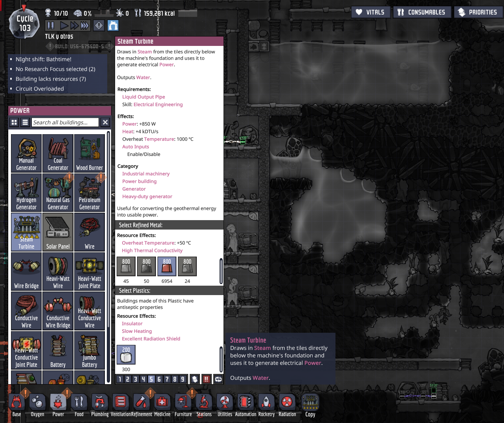Choose the Heavi-Watt Wire building
Screen dimensions: 504x423
pyautogui.click(x=58, y=272)
